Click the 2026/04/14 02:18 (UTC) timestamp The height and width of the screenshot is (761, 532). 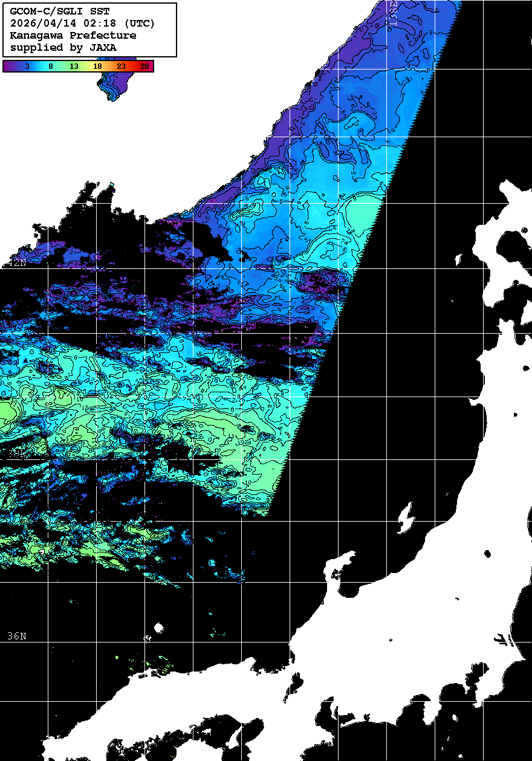(x=82, y=24)
